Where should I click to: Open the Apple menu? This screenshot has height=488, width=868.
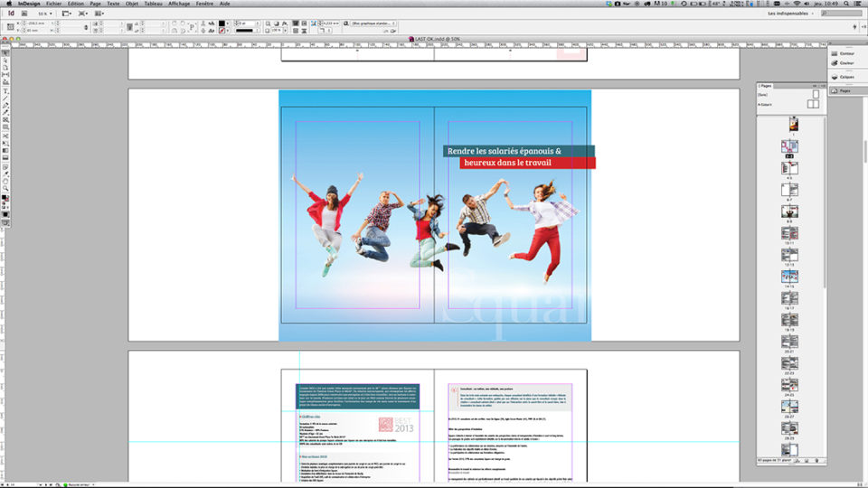8,4
